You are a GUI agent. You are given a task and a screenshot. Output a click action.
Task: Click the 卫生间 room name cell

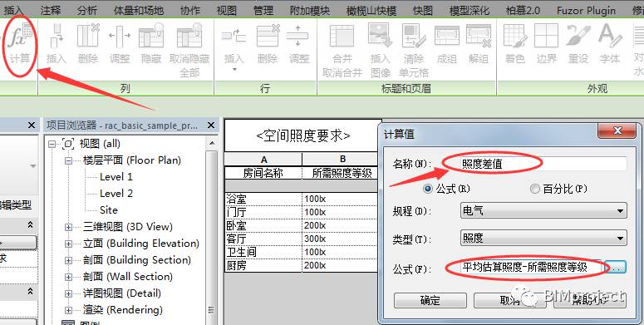263,252
